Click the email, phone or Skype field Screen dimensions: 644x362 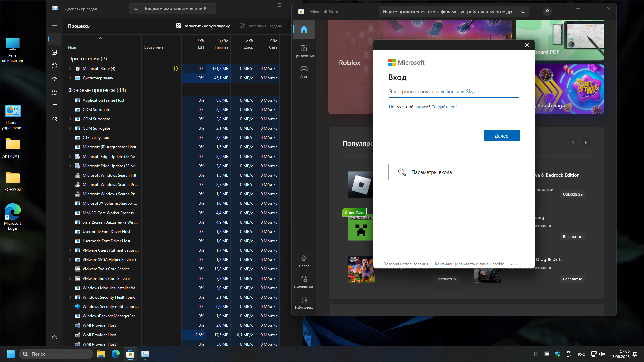click(454, 92)
